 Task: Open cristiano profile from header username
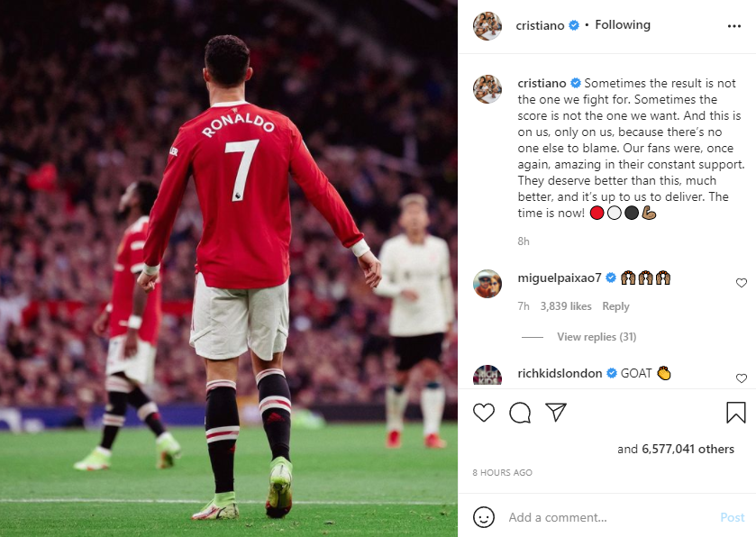click(x=540, y=25)
